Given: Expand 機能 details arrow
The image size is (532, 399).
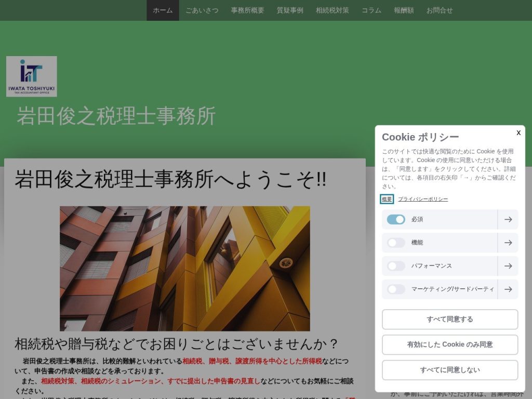Looking at the screenshot, I should coord(508,243).
